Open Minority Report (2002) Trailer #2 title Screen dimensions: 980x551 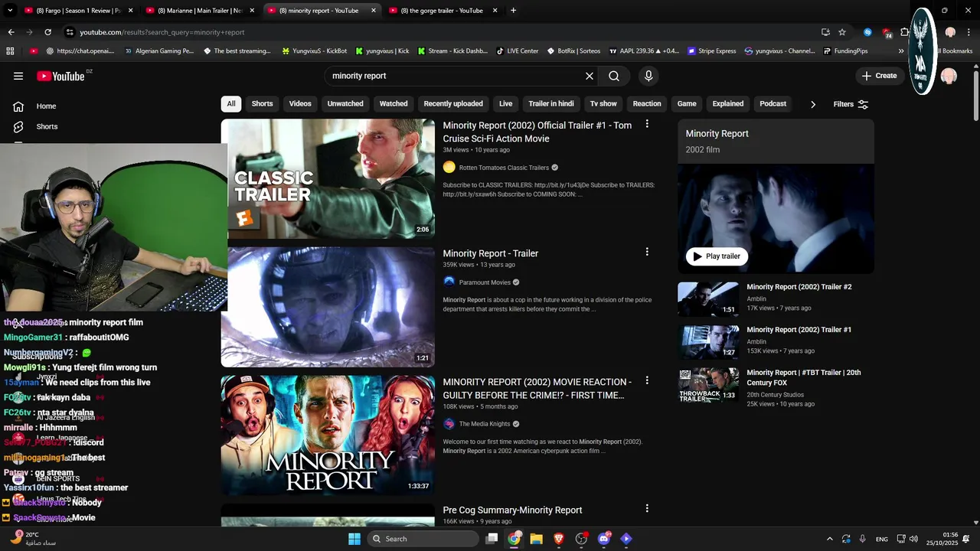[x=799, y=287]
